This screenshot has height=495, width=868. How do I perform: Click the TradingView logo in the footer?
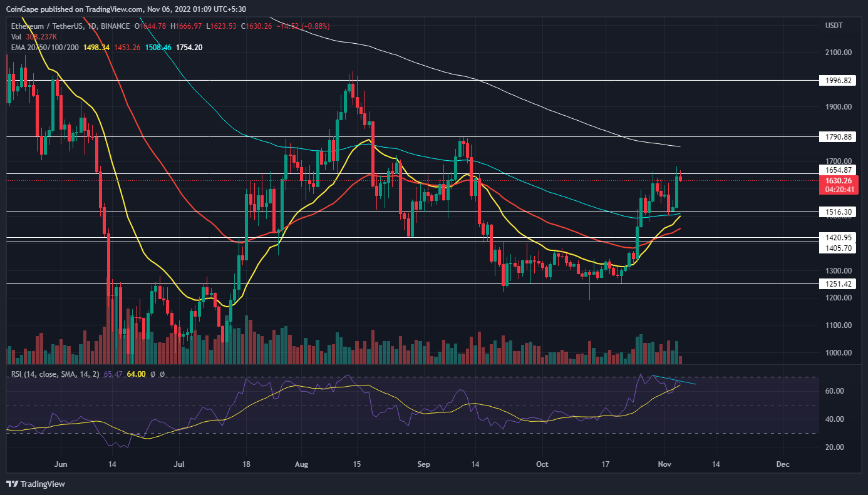pyautogui.click(x=35, y=484)
